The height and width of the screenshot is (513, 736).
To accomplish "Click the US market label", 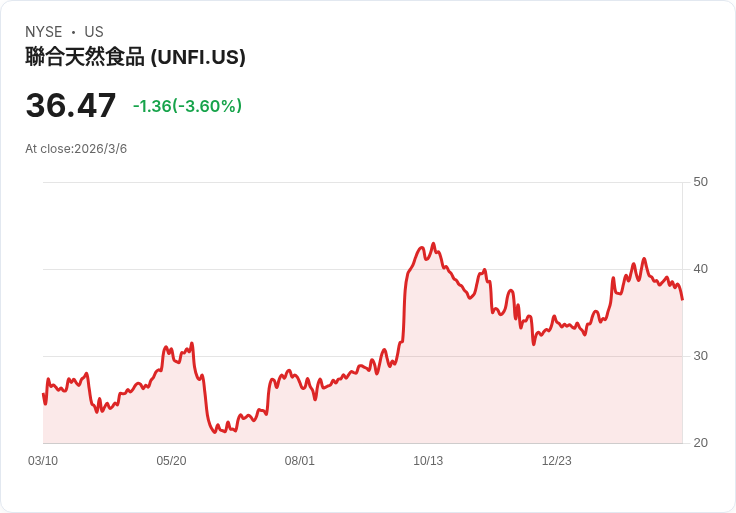I will (x=94, y=32).
